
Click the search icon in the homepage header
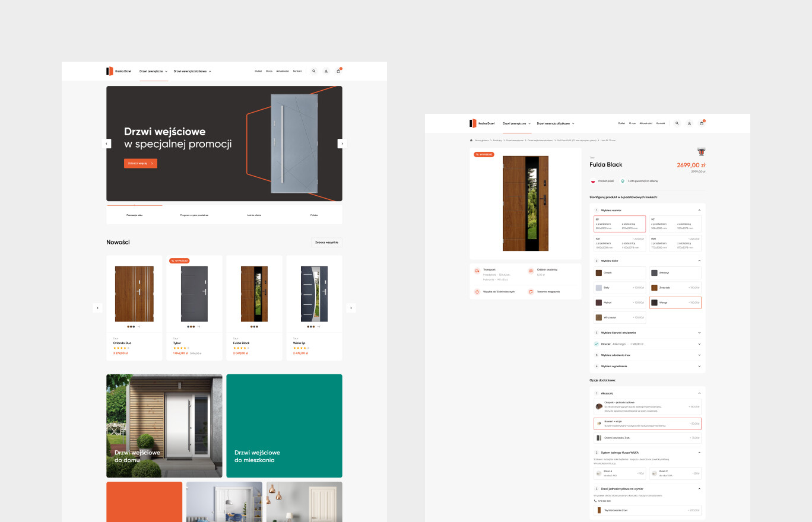pos(314,71)
